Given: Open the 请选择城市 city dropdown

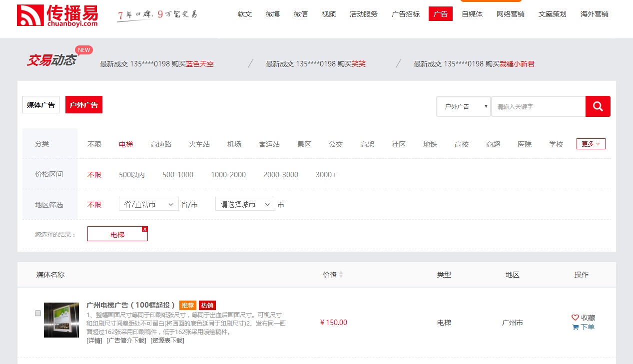Looking at the screenshot, I should pos(245,204).
